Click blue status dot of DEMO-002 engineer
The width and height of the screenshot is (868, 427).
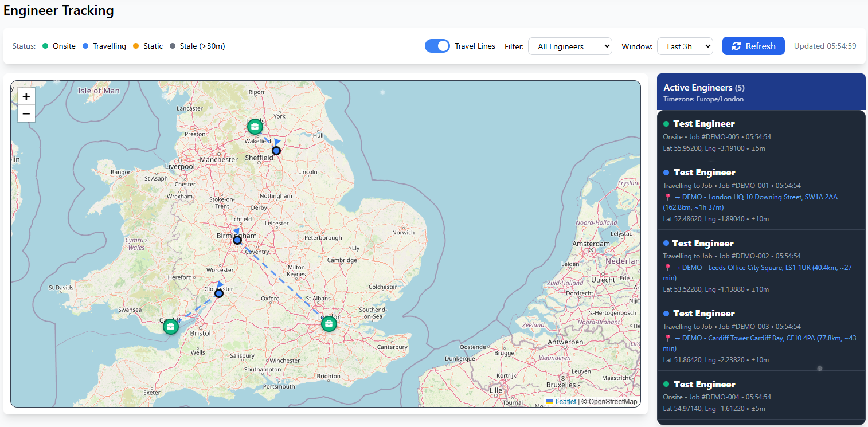pos(666,244)
